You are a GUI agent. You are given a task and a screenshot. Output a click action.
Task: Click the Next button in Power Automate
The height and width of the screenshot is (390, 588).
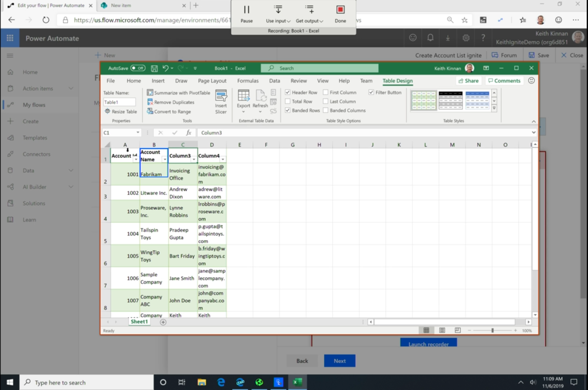point(340,361)
